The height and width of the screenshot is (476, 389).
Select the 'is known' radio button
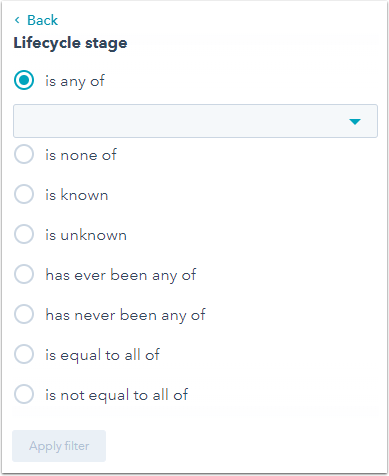24,194
